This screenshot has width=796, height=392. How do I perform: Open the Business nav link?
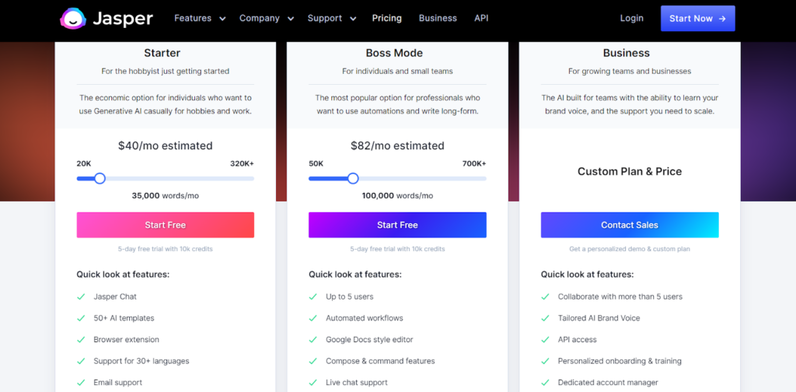438,18
